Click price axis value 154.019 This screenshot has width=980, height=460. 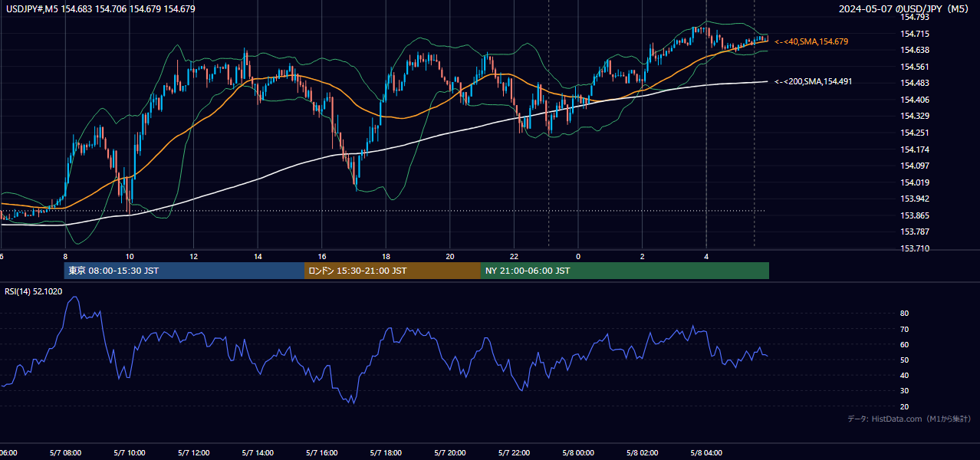pyautogui.click(x=915, y=182)
